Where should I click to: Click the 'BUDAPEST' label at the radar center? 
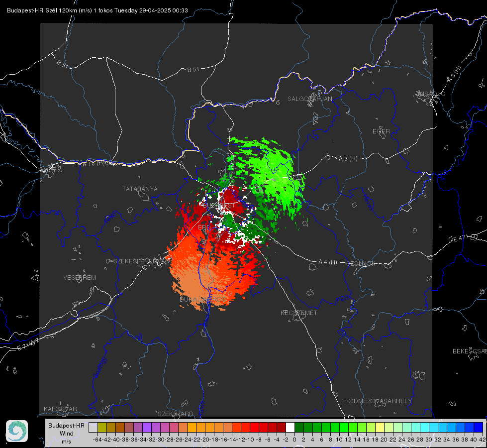(219, 206)
